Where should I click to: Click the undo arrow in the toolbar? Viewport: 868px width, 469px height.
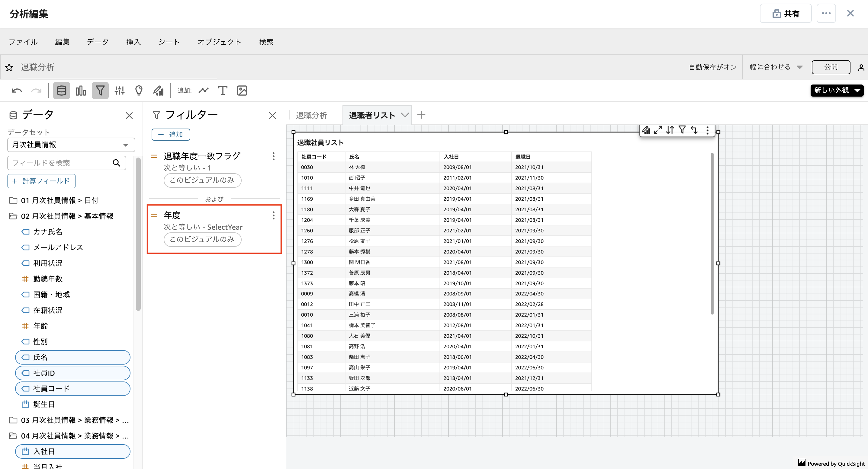pos(17,91)
